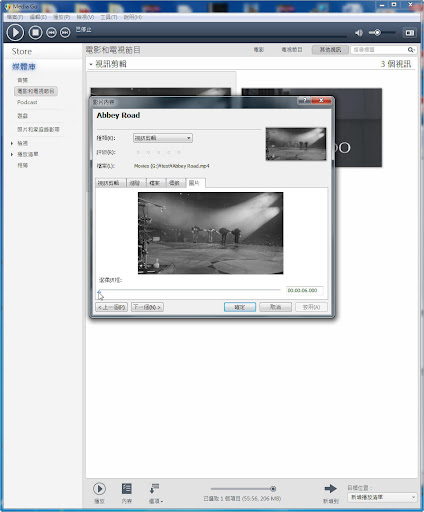Select 照片和家庭影片 in the sidebar
Image resolution: width=424 pixels, height=512 pixels.
[x=38, y=129]
